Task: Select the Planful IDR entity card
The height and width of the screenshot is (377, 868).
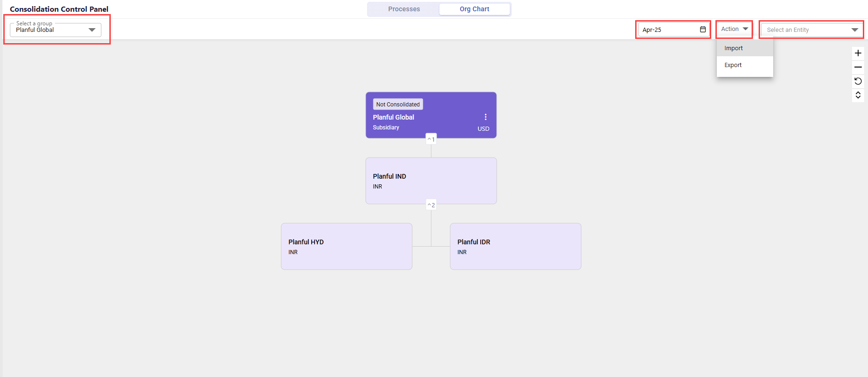Action: 515,247
